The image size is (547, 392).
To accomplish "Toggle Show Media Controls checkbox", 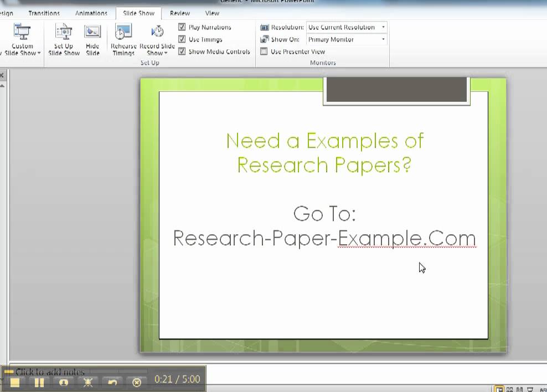I will pos(182,51).
